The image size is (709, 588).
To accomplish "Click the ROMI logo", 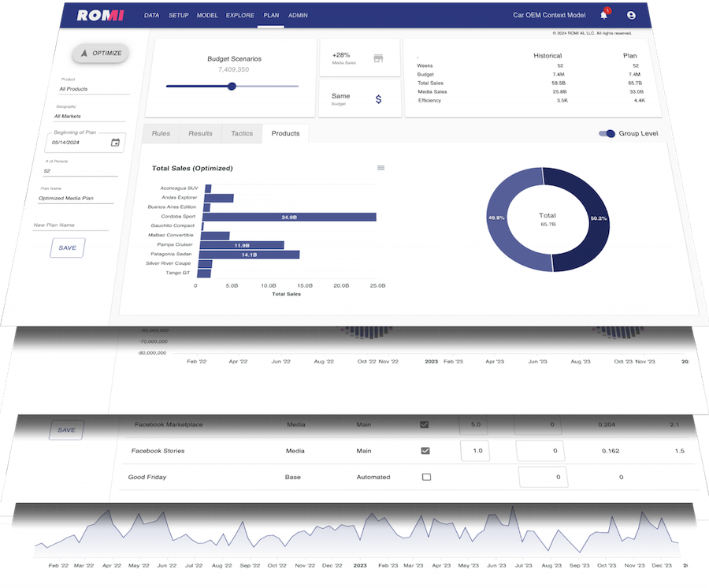I will pyautogui.click(x=99, y=15).
